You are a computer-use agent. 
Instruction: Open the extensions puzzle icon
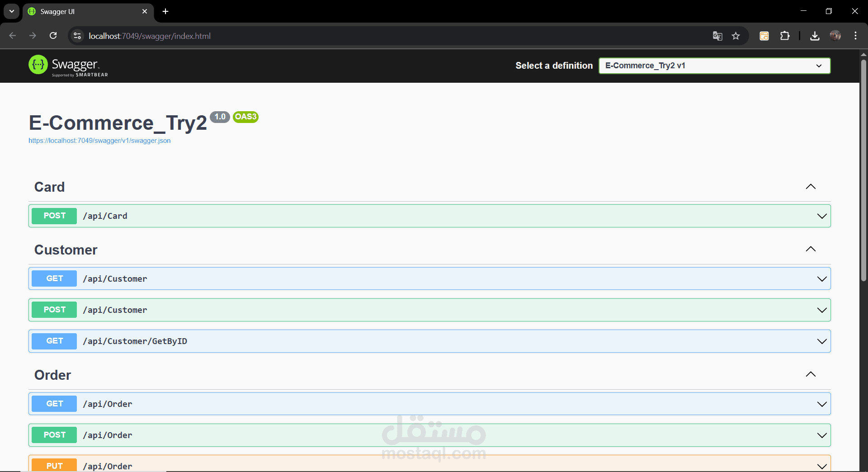click(785, 36)
